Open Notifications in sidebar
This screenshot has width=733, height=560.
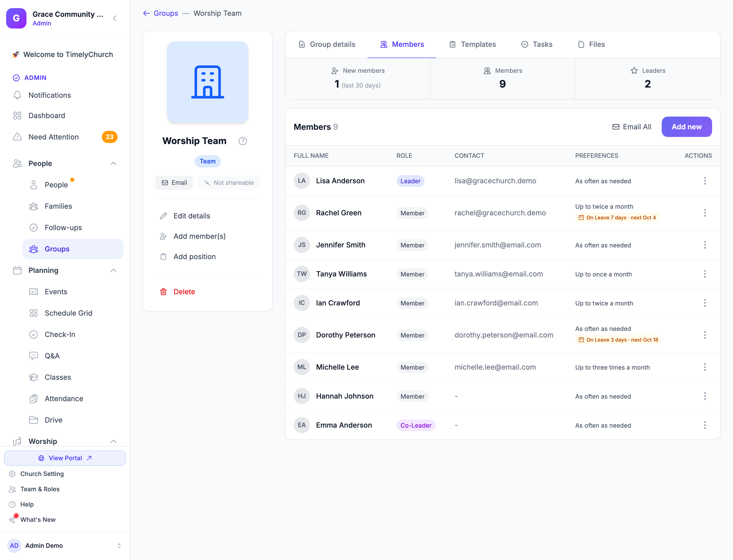click(x=65, y=95)
